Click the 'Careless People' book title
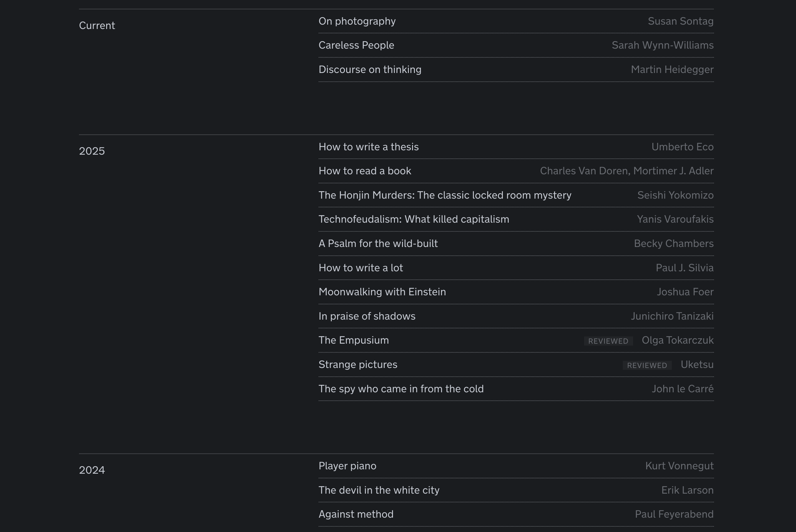 coord(356,45)
